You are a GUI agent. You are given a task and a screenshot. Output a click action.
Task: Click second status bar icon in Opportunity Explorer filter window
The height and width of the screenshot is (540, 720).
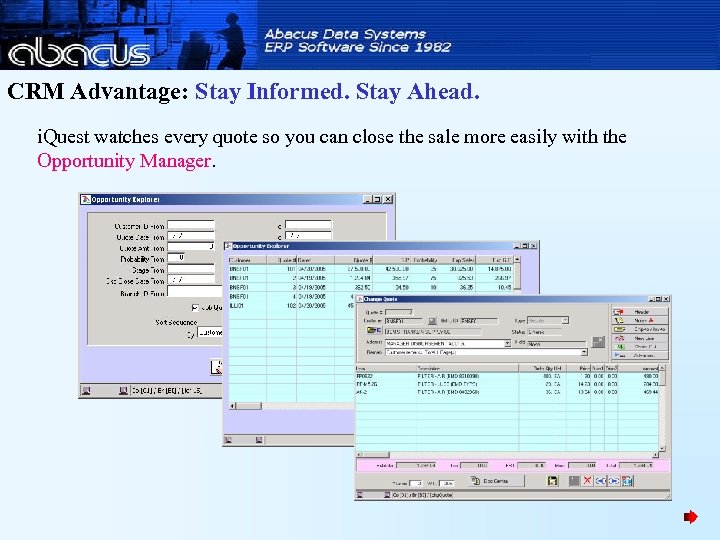pos(123,391)
